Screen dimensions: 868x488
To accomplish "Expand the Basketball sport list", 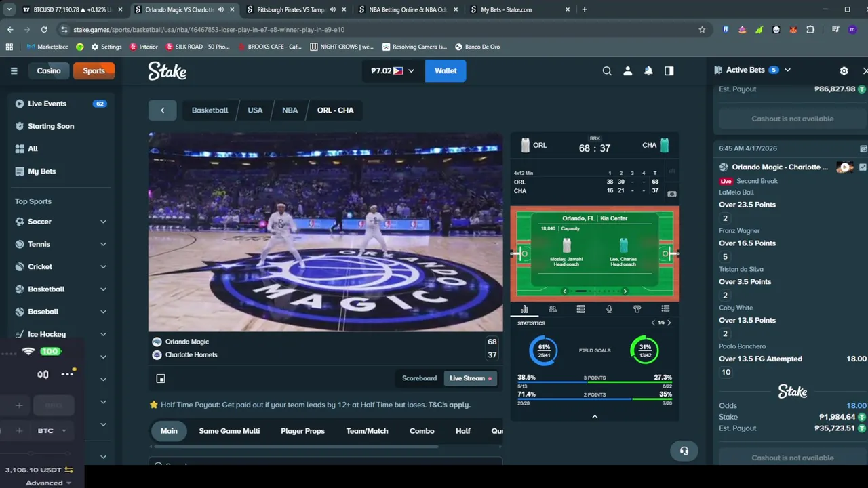I will coord(103,289).
